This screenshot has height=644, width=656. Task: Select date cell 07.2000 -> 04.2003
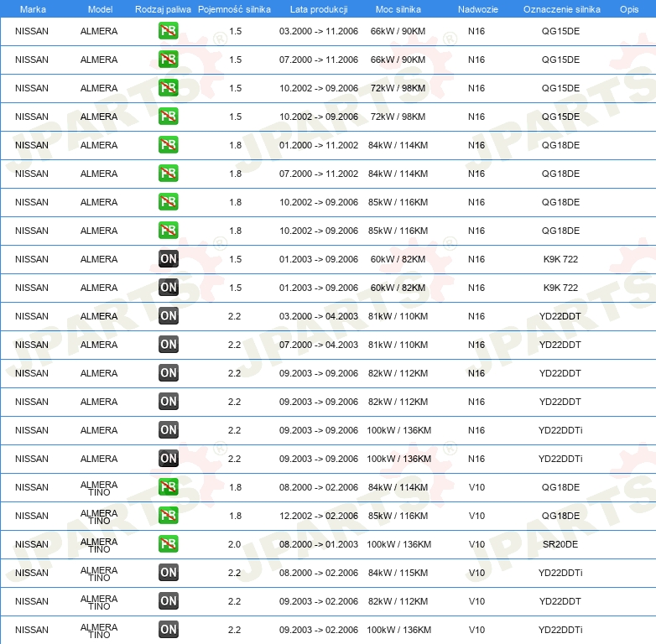coord(319,345)
